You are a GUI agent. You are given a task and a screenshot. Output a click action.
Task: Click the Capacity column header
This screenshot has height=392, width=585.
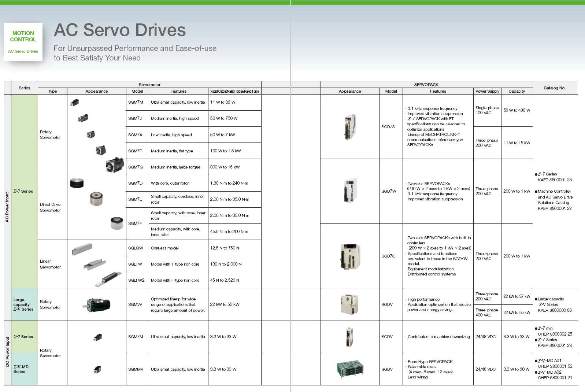(516, 91)
